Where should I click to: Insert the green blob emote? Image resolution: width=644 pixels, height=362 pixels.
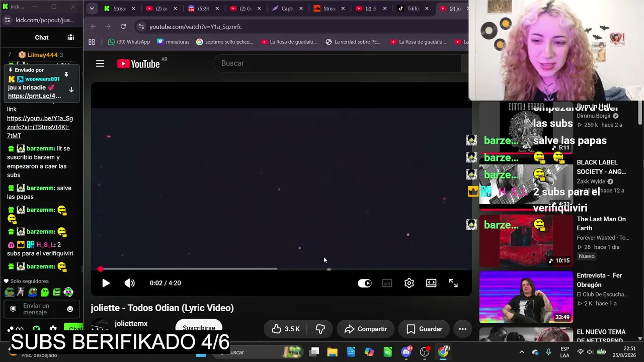tap(45, 292)
